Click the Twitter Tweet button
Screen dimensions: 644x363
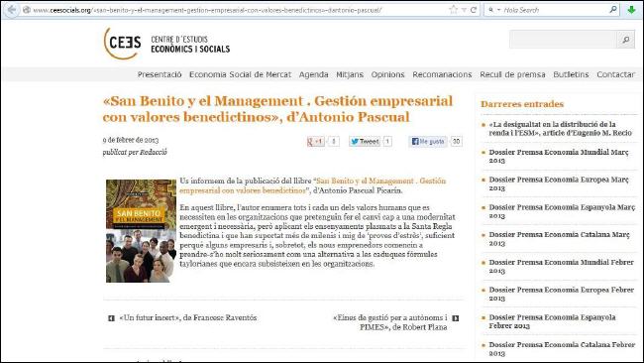pyautogui.click(x=365, y=142)
